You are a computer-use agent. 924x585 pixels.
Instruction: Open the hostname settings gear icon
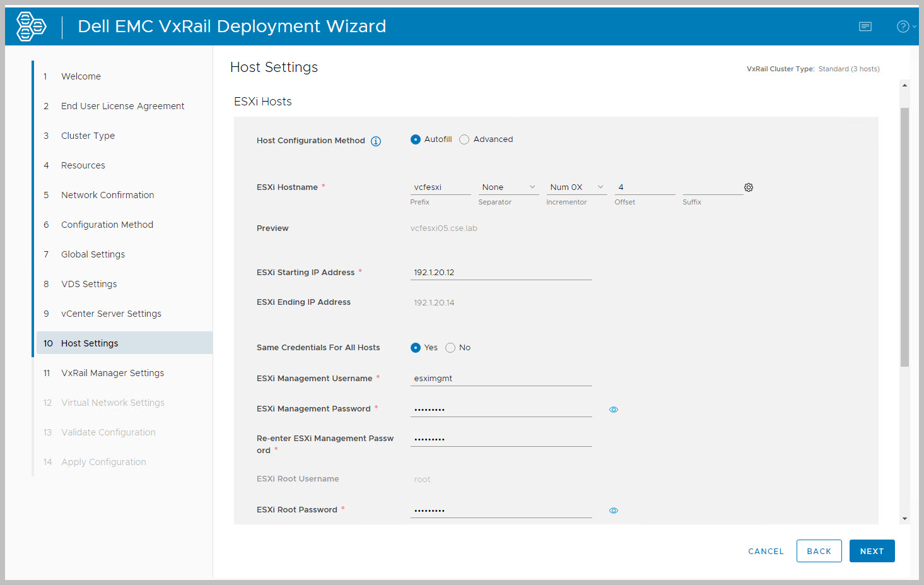[749, 187]
